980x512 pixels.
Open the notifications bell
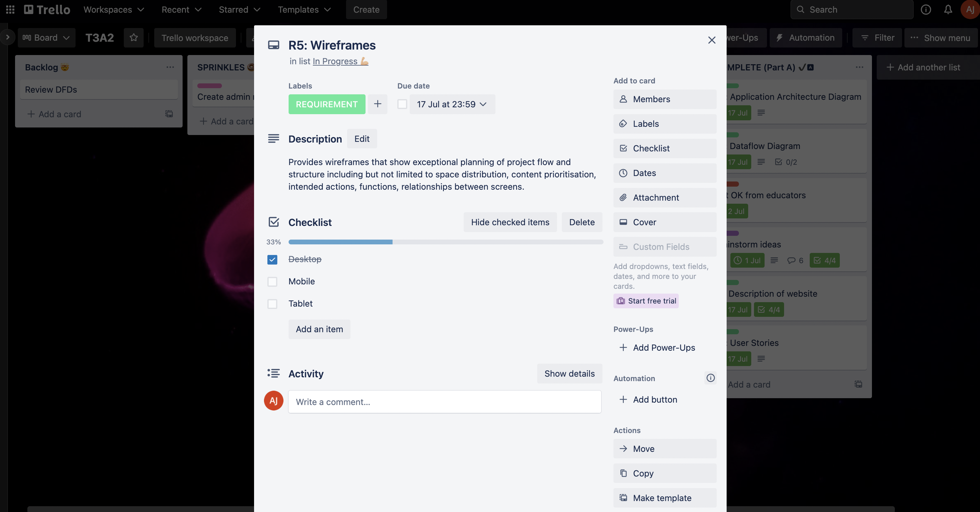pos(948,10)
